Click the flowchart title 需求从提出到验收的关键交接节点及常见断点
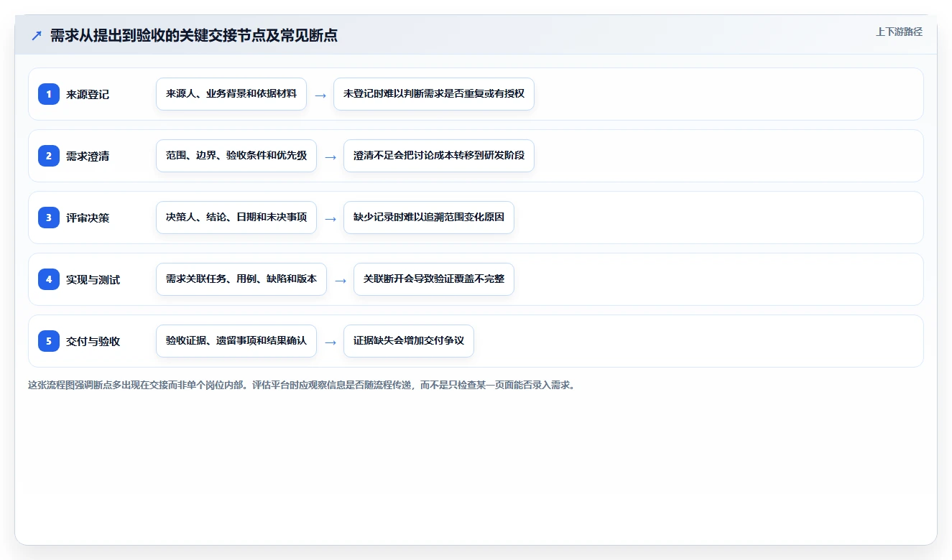The width and height of the screenshot is (952, 560). 194,36
